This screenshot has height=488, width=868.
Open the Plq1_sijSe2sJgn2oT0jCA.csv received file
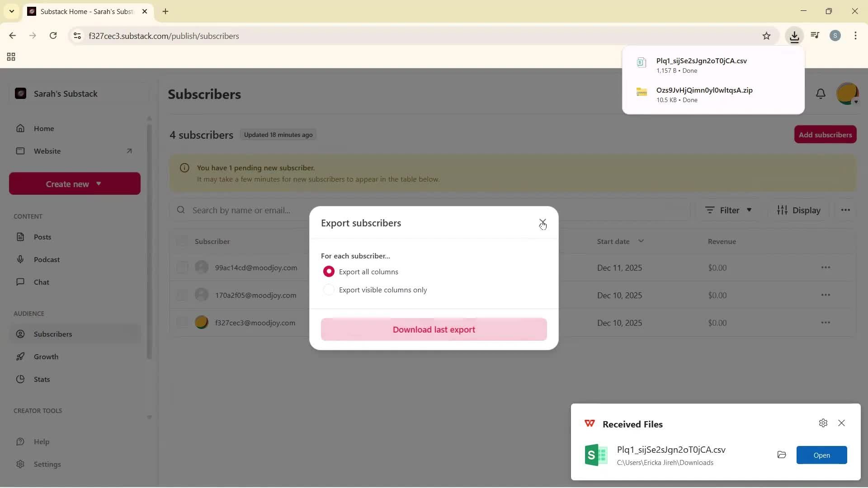pyautogui.click(x=821, y=455)
